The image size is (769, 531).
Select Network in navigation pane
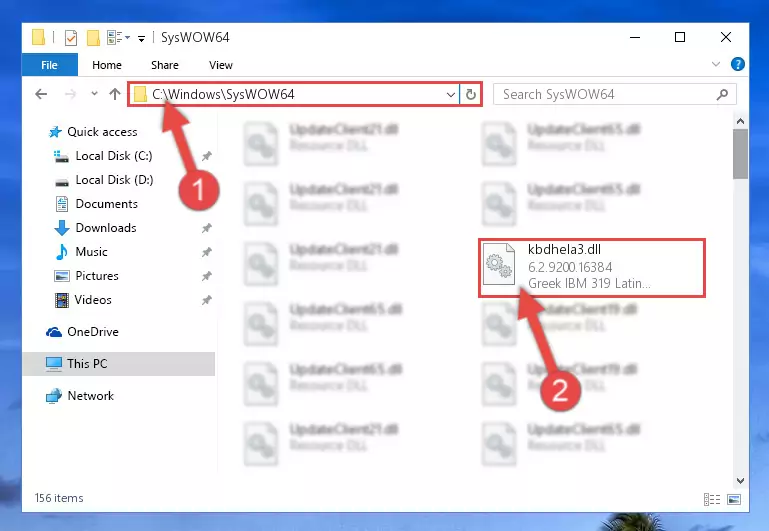(x=91, y=396)
